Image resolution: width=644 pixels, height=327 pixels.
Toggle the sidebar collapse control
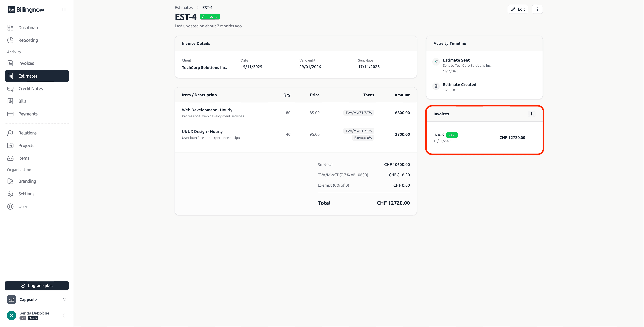pos(64,9)
